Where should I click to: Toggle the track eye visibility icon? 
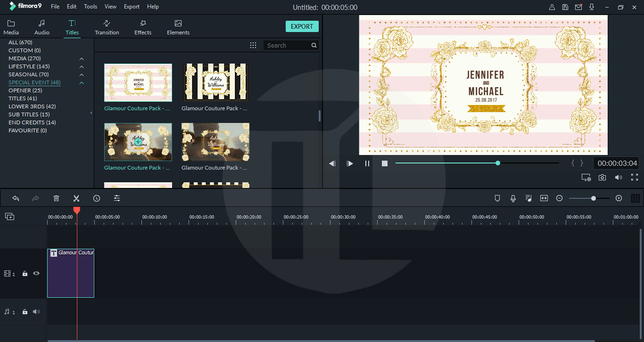pyautogui.click(x=36, y=273)
